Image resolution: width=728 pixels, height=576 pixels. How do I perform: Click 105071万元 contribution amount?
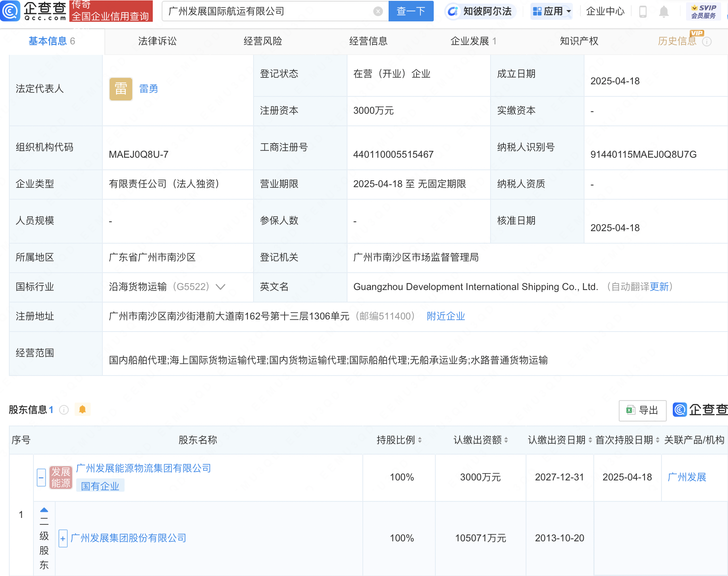480,538
